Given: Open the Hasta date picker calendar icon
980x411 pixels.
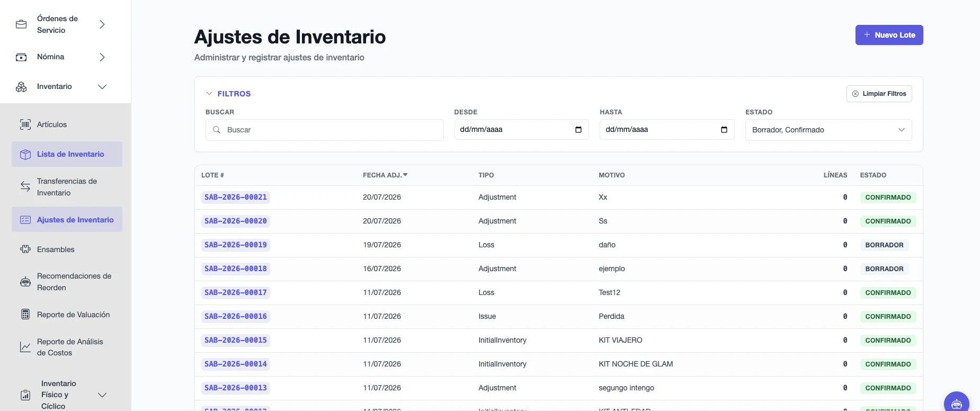Looking at the screenshot, I should (x=724, y=130).
